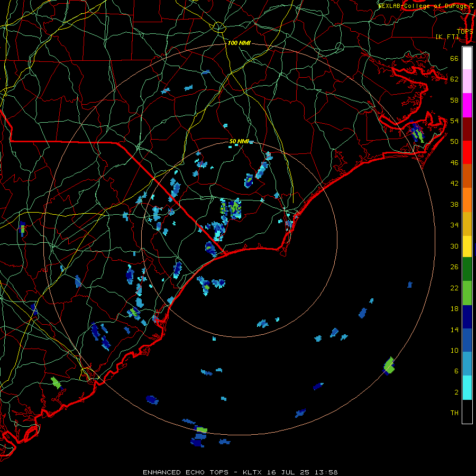Click the legend value '58'
The height and width of the screenshot is (476, 476).
pyautogui.click(x=454, y=100)
